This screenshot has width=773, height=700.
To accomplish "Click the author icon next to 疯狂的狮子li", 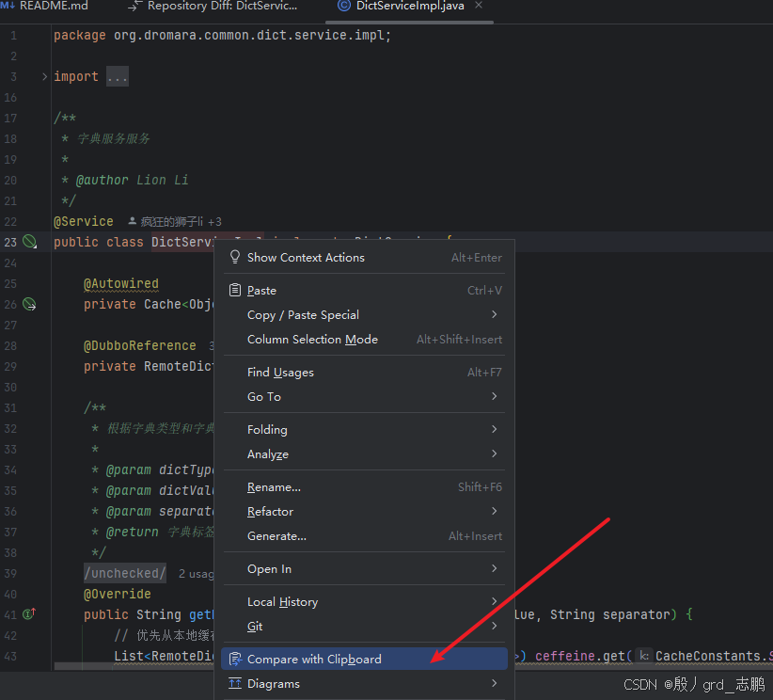I will point(132,221).
